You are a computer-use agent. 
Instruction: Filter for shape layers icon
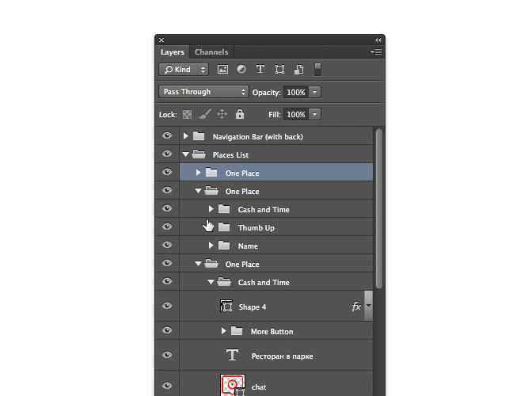(279, 70)
